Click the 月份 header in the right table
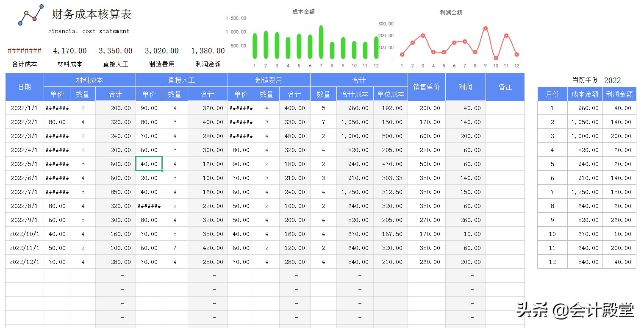 click(x=552, y=94)
